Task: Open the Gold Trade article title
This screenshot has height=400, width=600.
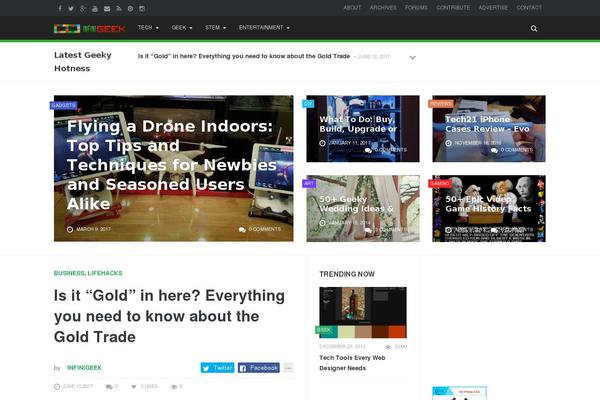Action: pos(170,316)
